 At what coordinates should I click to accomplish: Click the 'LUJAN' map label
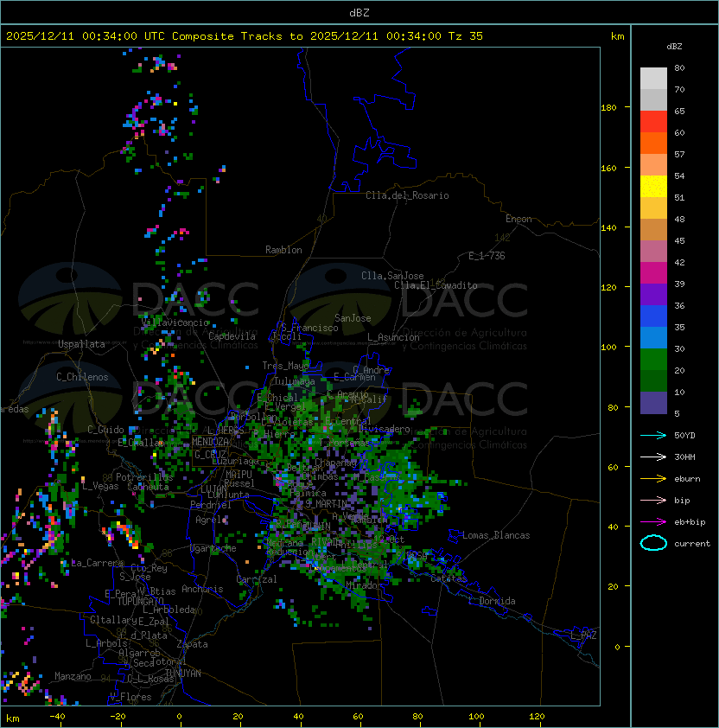(x=213, y=489)
